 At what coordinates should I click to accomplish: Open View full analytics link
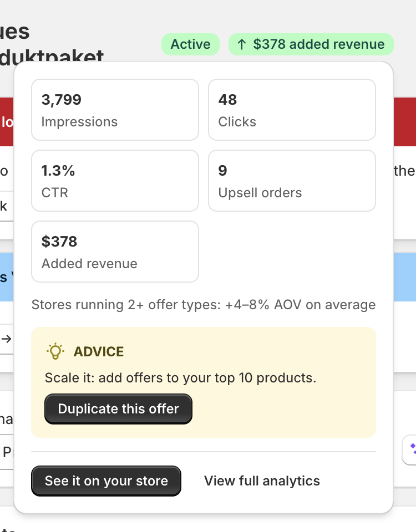pos(262,481)
